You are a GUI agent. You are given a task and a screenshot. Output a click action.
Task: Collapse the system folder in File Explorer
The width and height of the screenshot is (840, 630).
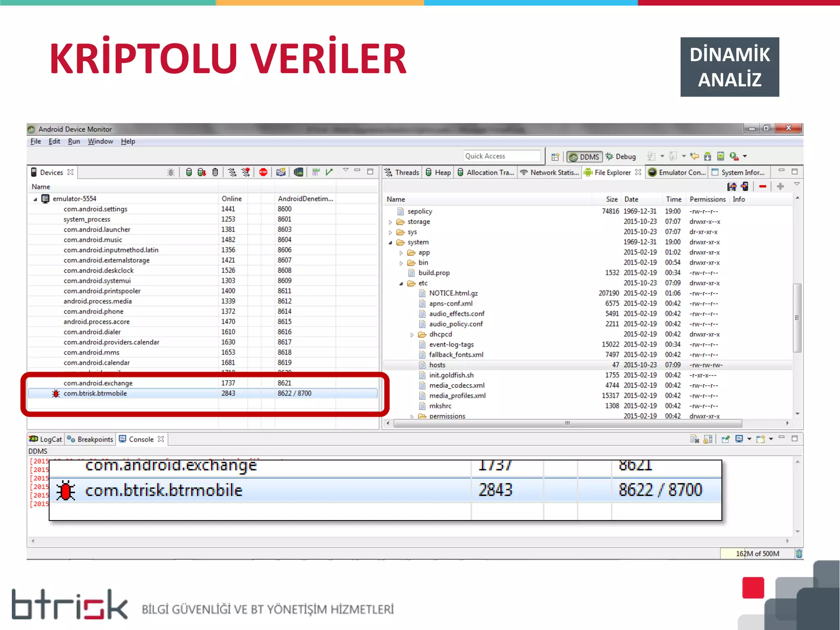(390, 243)
